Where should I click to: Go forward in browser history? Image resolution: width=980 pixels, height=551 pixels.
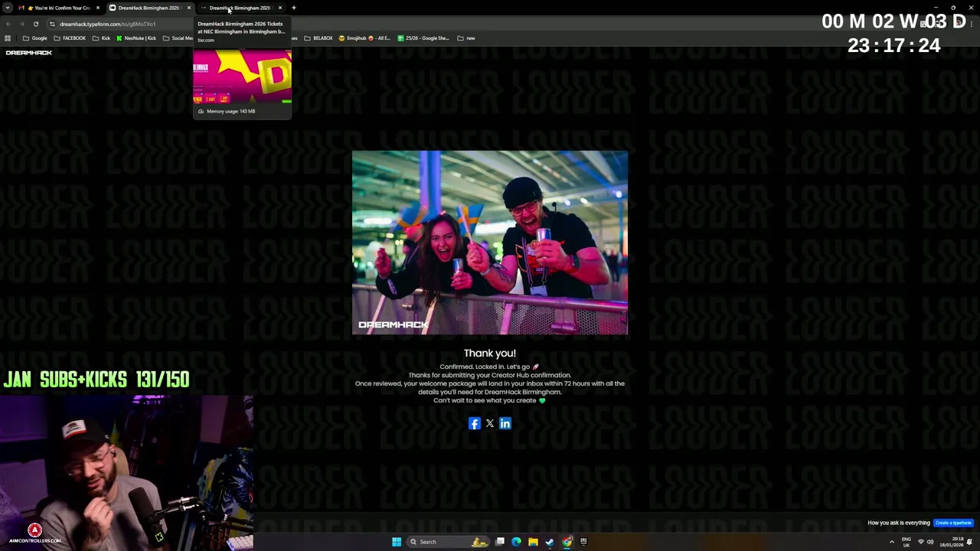pyautogui.click(x=21, y=24)
